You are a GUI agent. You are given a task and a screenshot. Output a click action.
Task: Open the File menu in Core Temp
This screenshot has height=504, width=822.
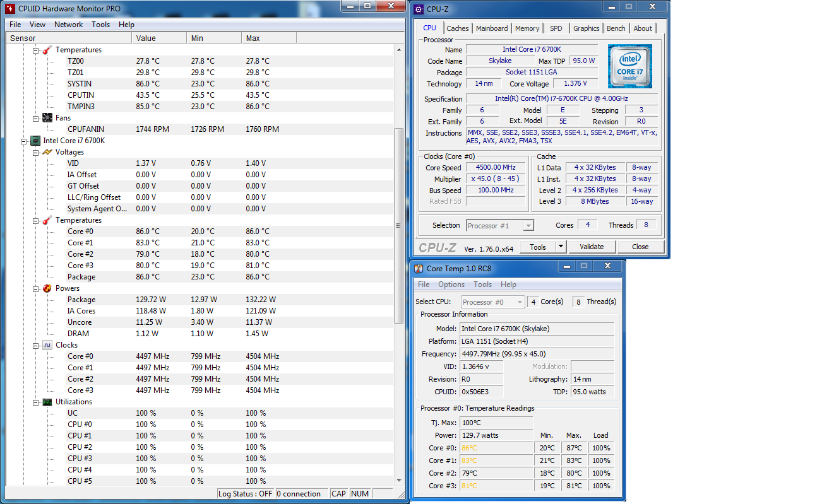coord(424,284)
